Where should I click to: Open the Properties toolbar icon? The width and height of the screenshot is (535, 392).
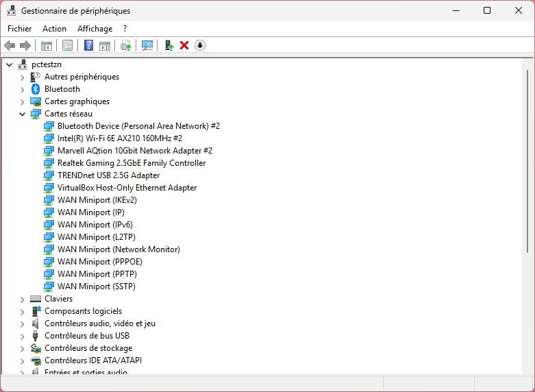pyautogui.click(x=68, y=45)
